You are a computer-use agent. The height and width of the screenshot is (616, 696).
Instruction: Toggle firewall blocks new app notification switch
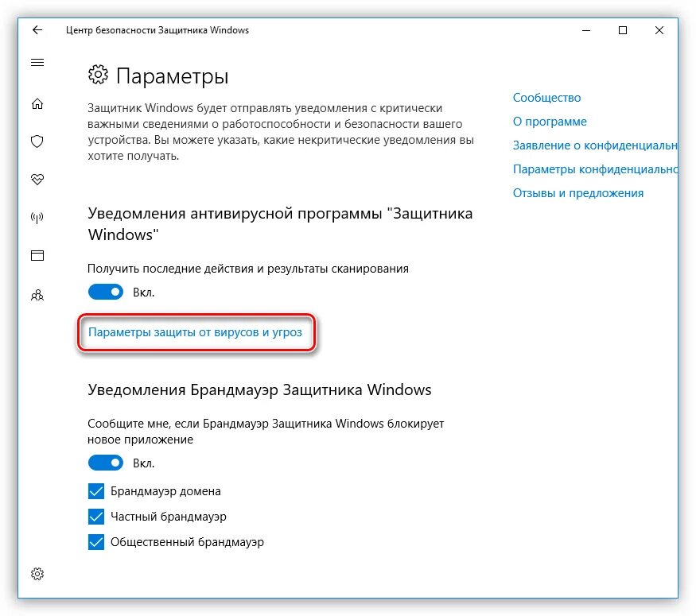[106, 463]
